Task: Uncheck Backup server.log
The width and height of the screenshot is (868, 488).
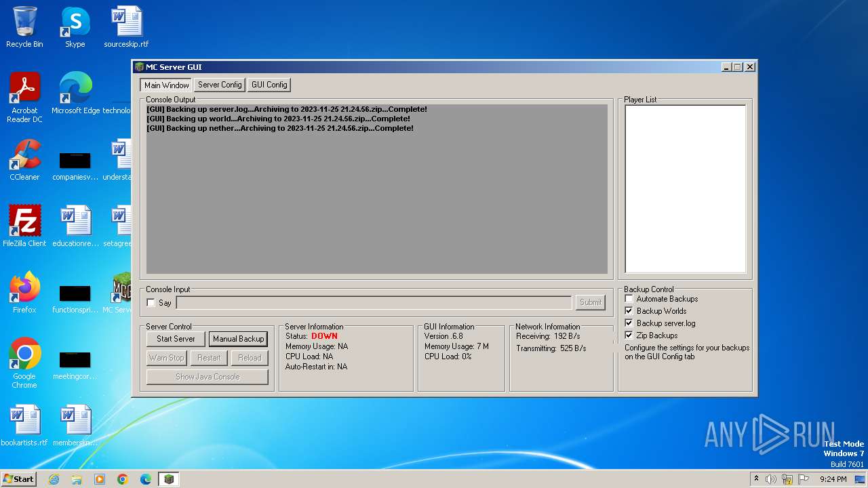Action: click(629, 323)
